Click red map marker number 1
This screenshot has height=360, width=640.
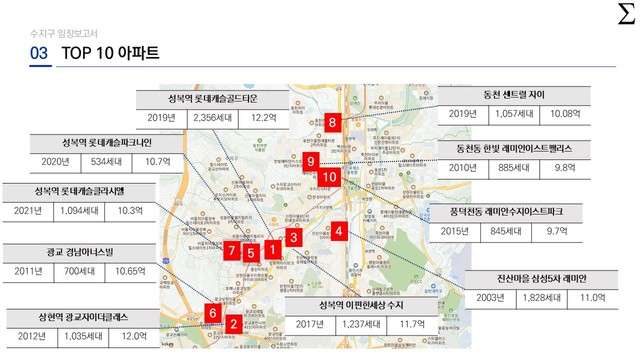click(272, 249)
